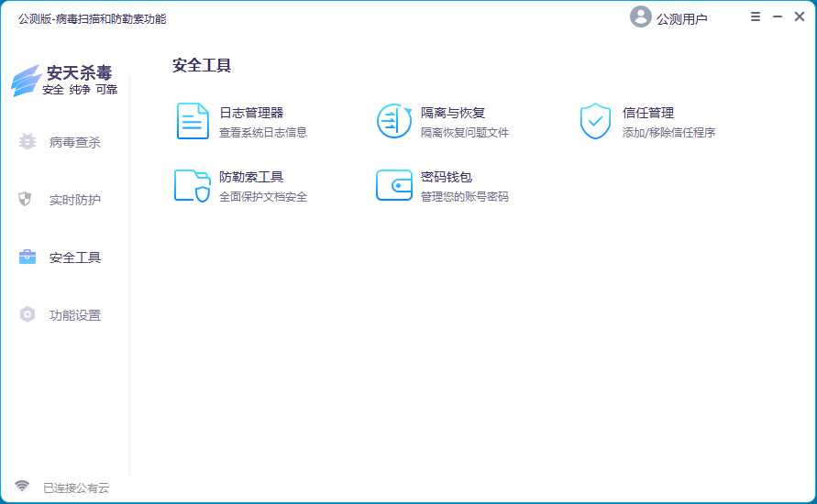The width and height of the screenshot is (817, 504).
Task: Open 防勒索工具 via its title text
Action: tap(251, 177)
